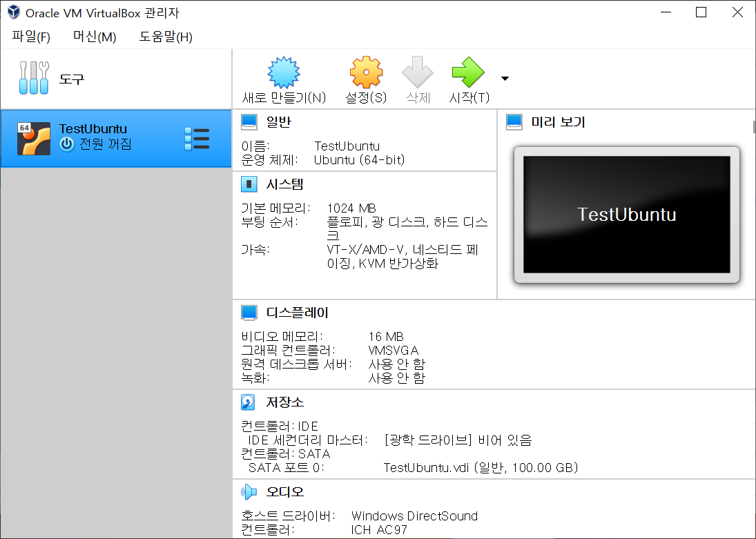The width and height of the screenshot is (756, 539).
Task: Click the 미리 보기 header text
Action: click(558, 122)
